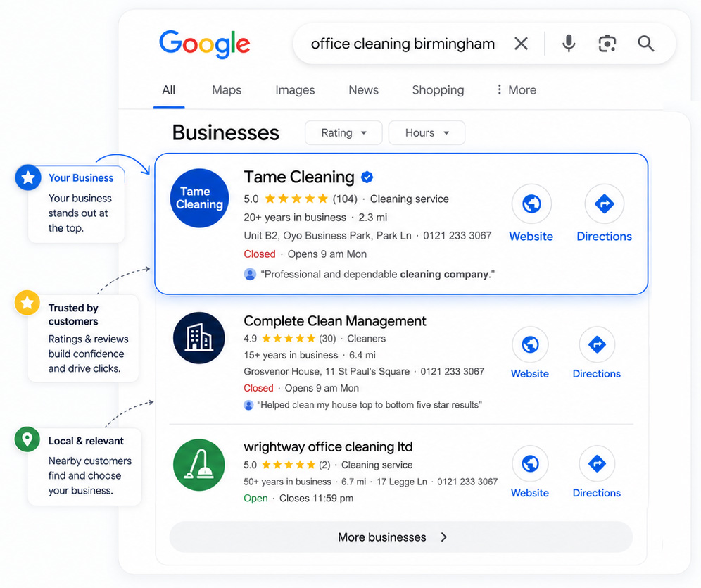Click the green map pin icon beside Local & relevant

[x=27, y=439]
